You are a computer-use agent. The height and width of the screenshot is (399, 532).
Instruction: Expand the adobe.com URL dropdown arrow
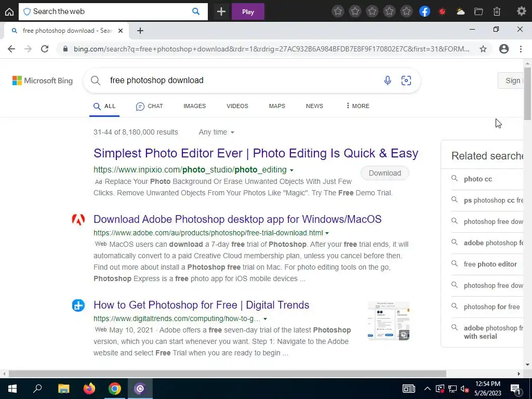coord(327,233)
